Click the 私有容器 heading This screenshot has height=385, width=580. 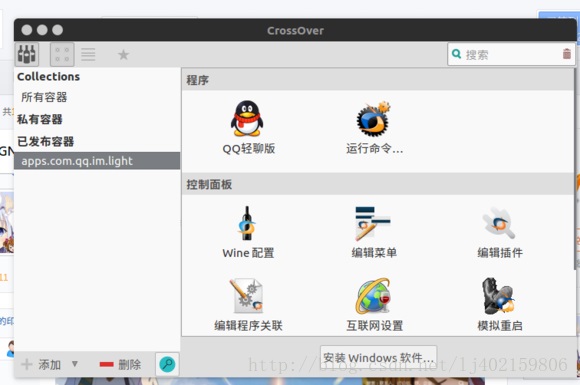coord(40,119)
